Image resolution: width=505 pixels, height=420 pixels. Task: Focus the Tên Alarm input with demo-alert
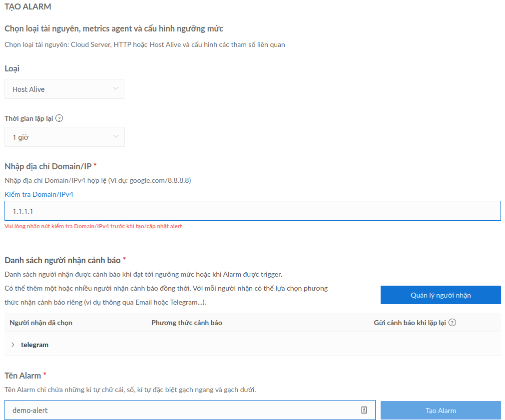point(190,410)
